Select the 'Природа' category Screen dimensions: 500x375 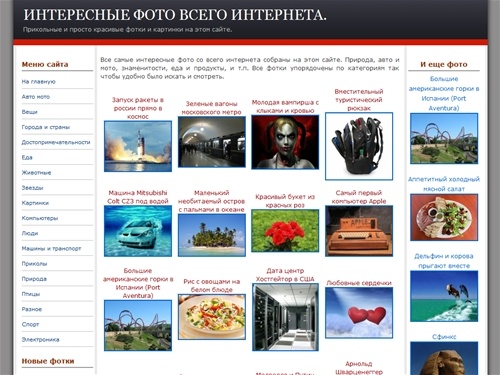coord(34,279)
